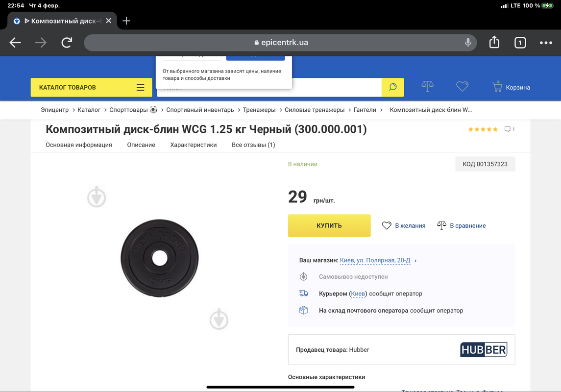Open the share sheet icon

[494, 42]
